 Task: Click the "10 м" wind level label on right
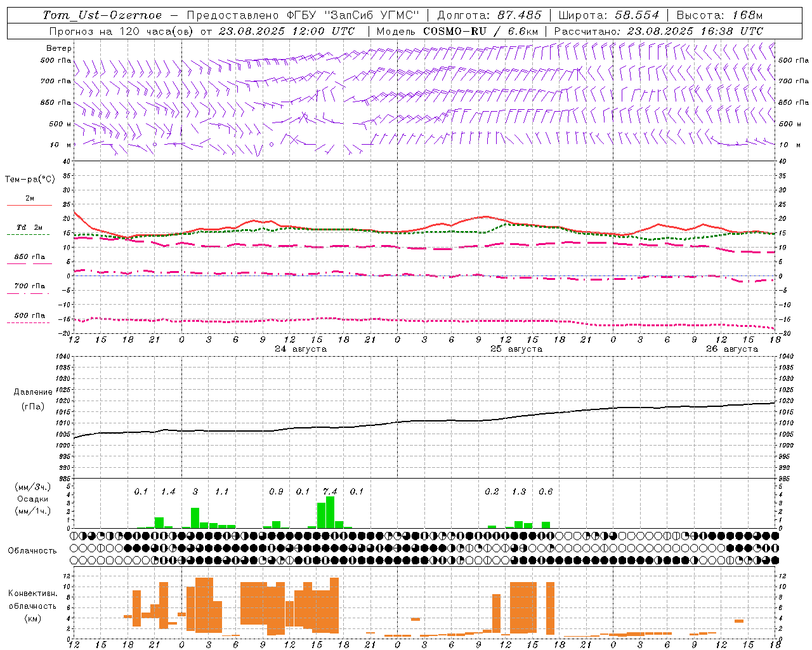[x=790, y=145]
